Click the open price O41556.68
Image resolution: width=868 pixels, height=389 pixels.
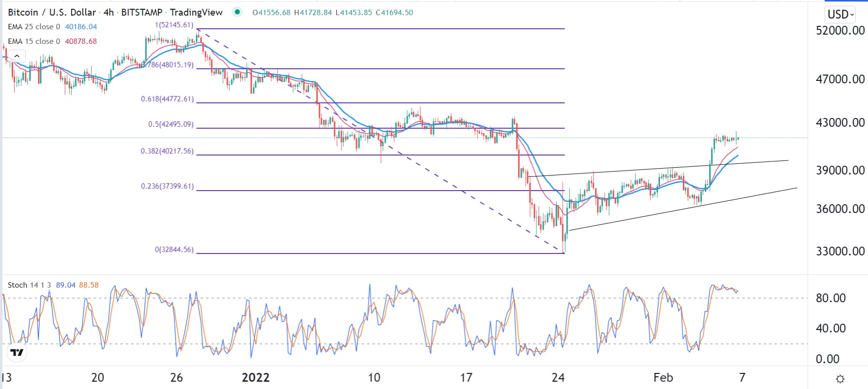click(x=272, y=13)
